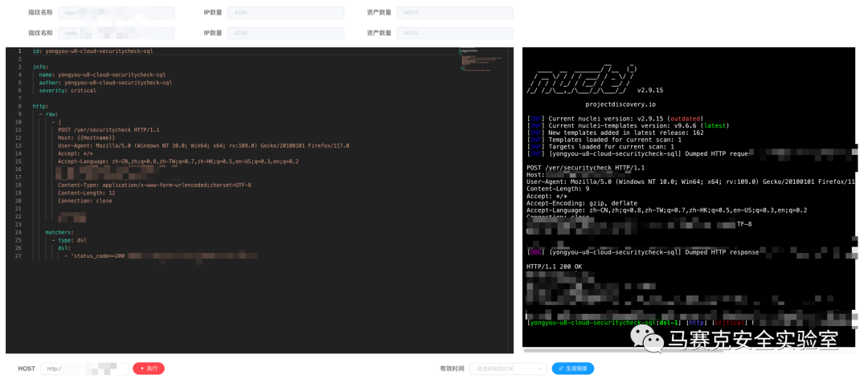The width and height of the screenshot is (868, 379).
Task: Click the 'Accept: */*' line in the editor
Action: click(x=76, y=153)
